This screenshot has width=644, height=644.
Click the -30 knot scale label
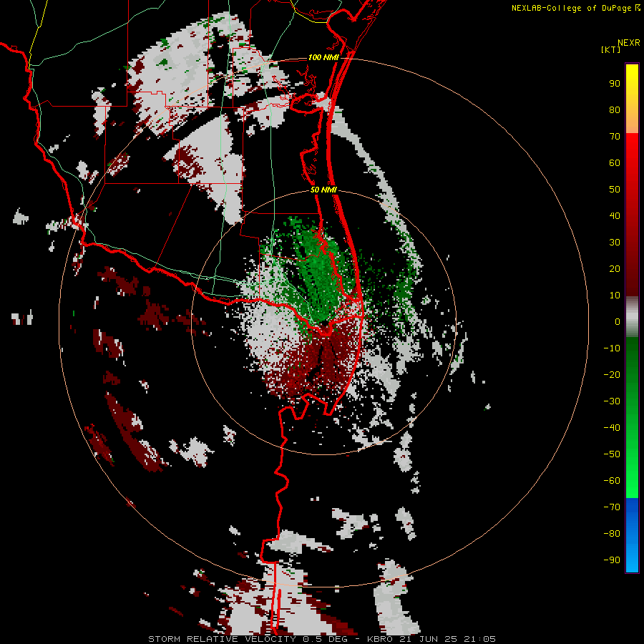tap(612, 401)
